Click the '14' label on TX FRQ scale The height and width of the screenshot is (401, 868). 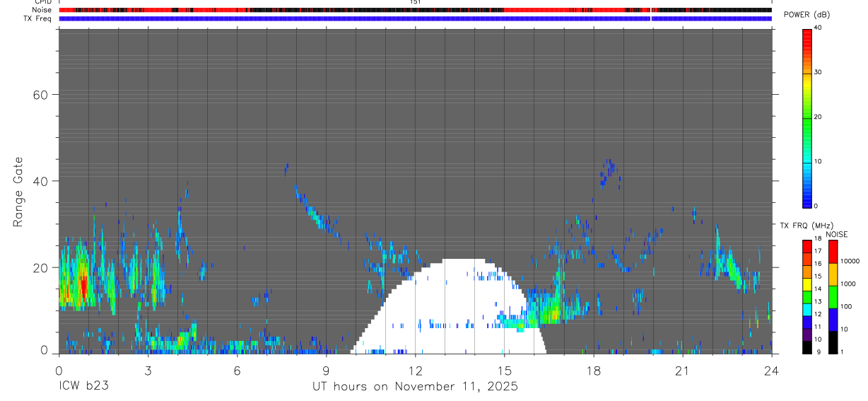coord(818,289)
